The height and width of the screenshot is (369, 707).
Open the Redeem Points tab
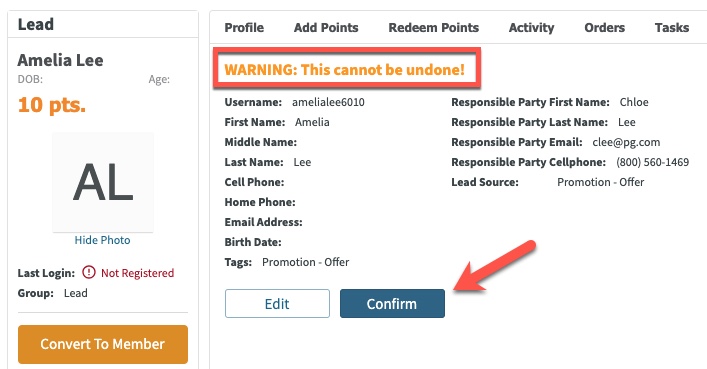tap(434, 28)
